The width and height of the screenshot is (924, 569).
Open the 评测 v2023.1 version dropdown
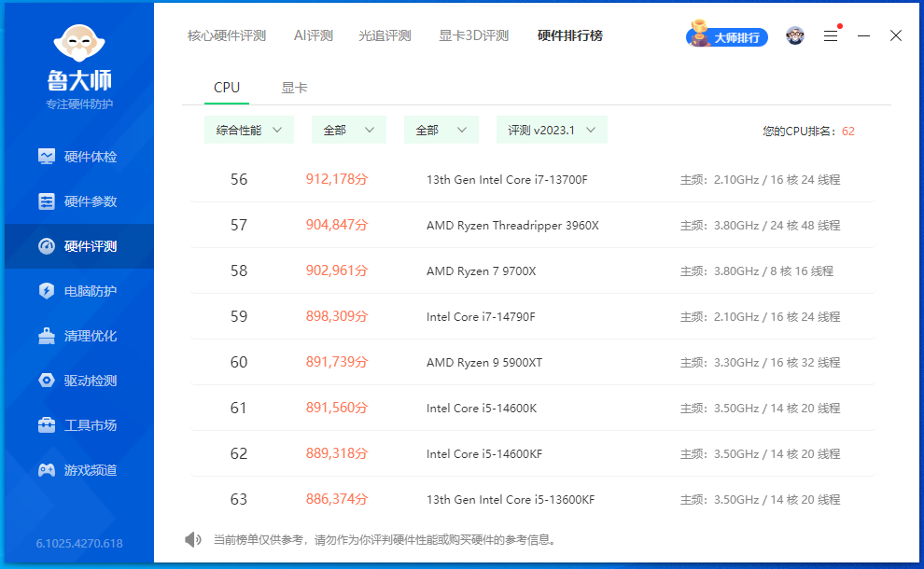(x=553, y=131)
